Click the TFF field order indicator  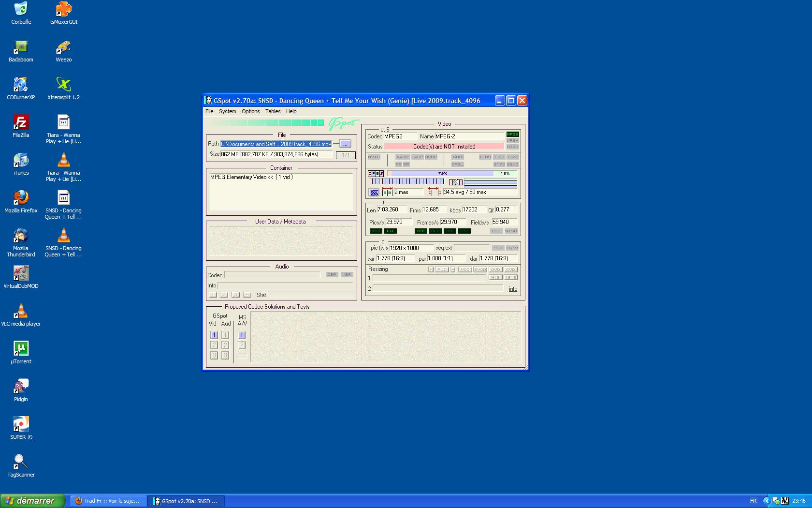click(421, 231)
